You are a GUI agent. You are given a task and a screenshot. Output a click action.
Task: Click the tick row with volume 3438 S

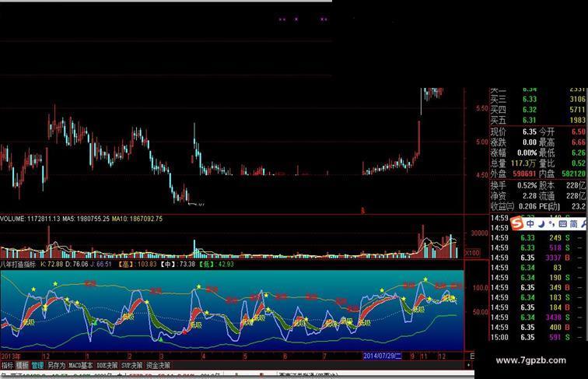click(538, 318)
